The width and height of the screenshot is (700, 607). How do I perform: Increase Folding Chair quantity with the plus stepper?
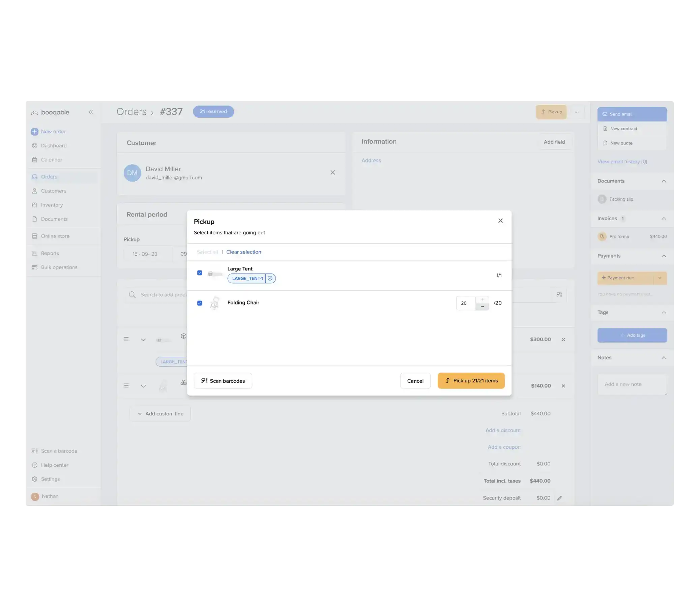[482, 300]
